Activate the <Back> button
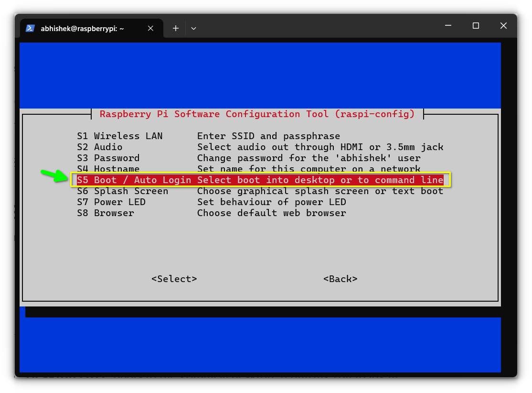 point(340,279)
